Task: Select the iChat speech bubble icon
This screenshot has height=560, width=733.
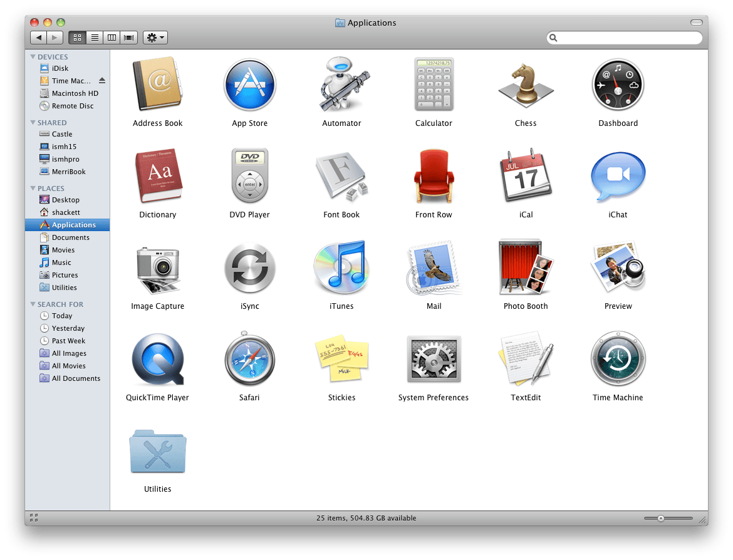Action: click(x=618, y=176)
